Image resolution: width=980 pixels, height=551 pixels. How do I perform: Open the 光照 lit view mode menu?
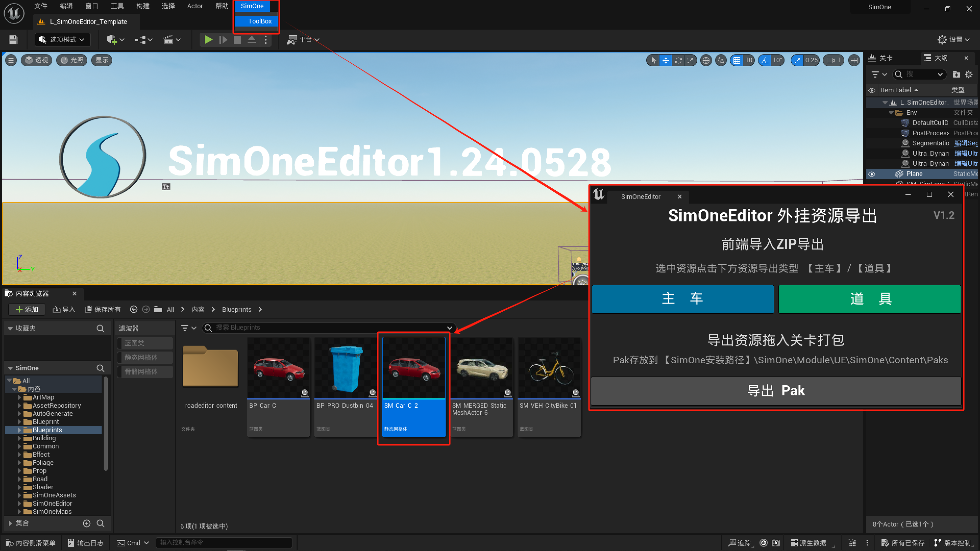[x=72, y=60]
